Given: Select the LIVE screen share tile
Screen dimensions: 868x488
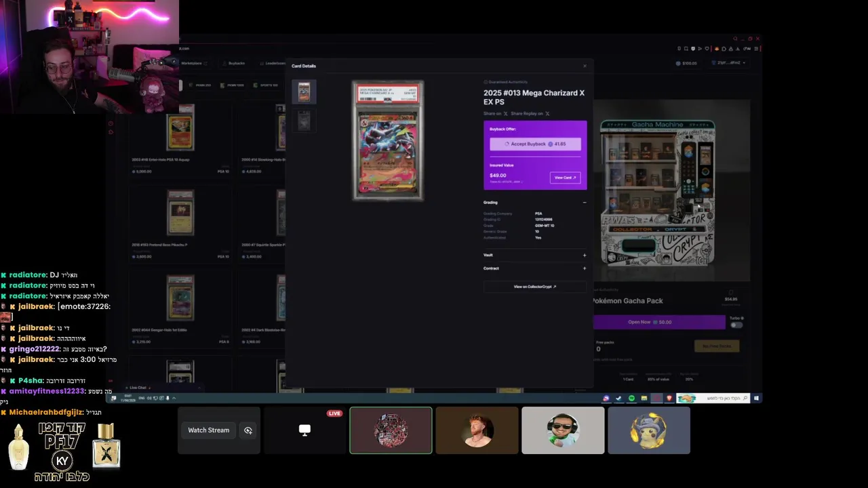Looking at the screenshot, I should coord(304,430).
